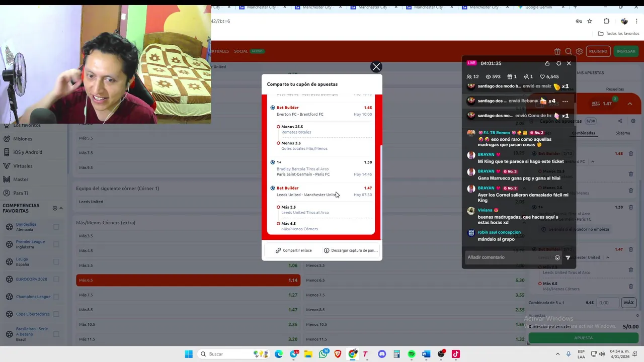
Task: Open WhatsApp from taskbar
Action: [323, 354]
